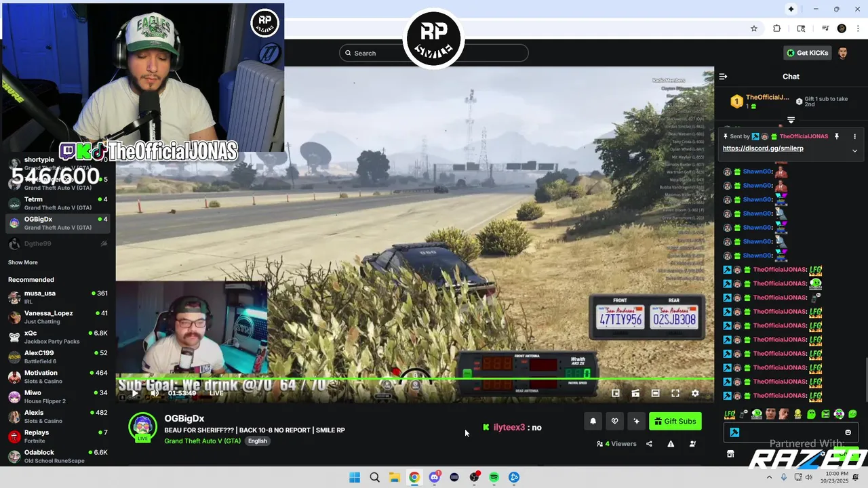
Task: Unpin the pinned message pin icon
Action: click(x=837, y=136)
